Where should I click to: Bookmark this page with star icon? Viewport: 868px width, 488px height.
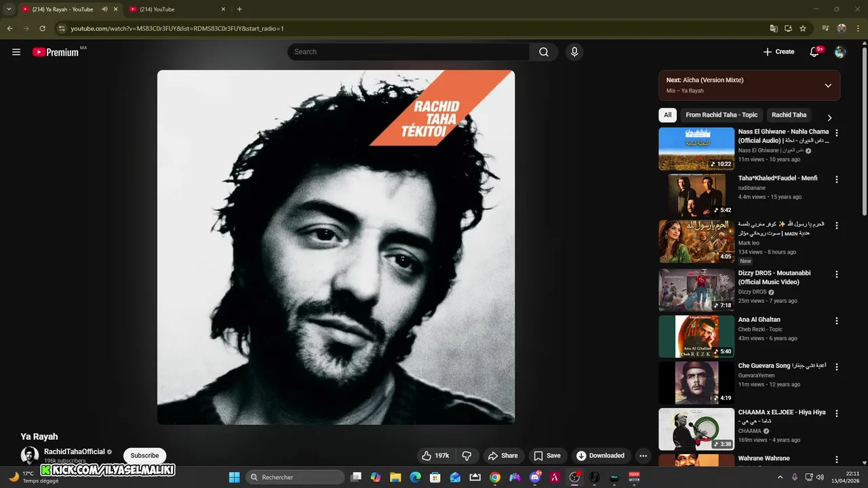[x=803, y=28]
